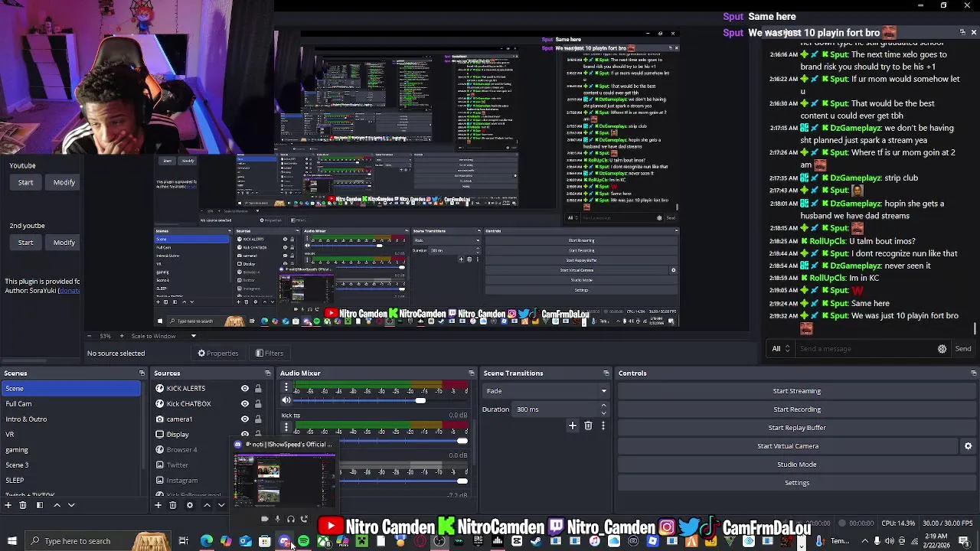The height and width of the screenshot is (551, 980).
Task: Adjust the first mixer channel volume slider
Action: pyautogui.click(x=420, y=400)
